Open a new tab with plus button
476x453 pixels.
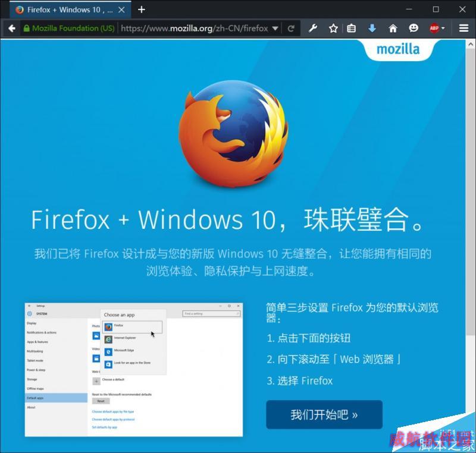click(x=141, y=10)
